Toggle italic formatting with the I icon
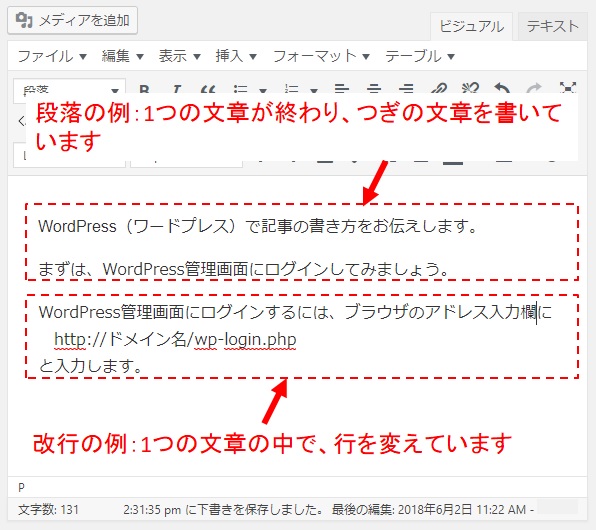Viewport: 596px width, 530px height. pos(176,89)
